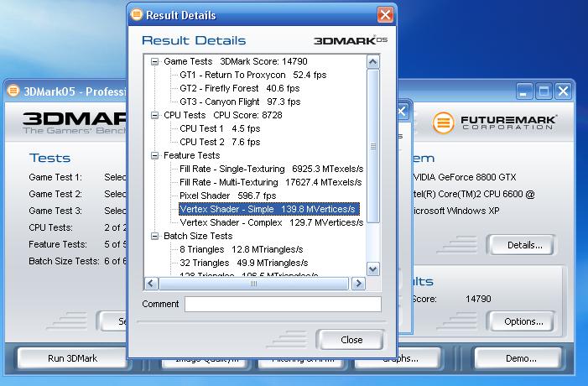Collapse the Feature Tests tree node
The image size is (588, 386).
pyautogui.click(x=154, y=155)
